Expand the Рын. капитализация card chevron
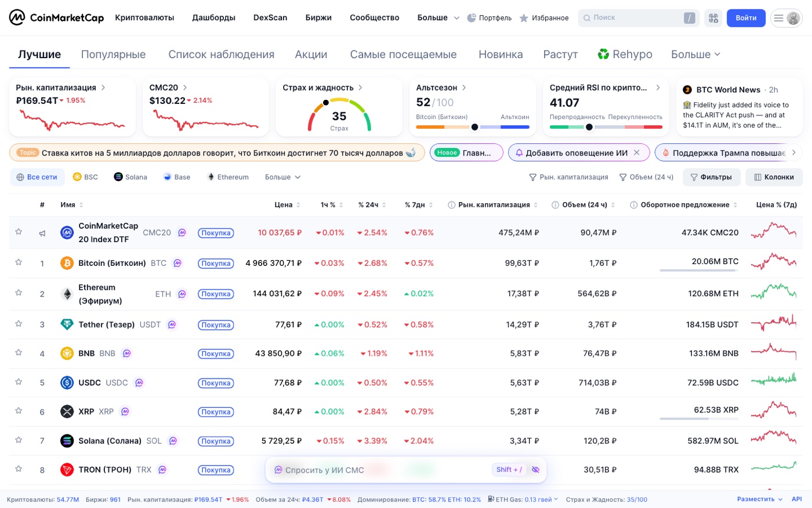812x508 pixels. coord(103,88)
